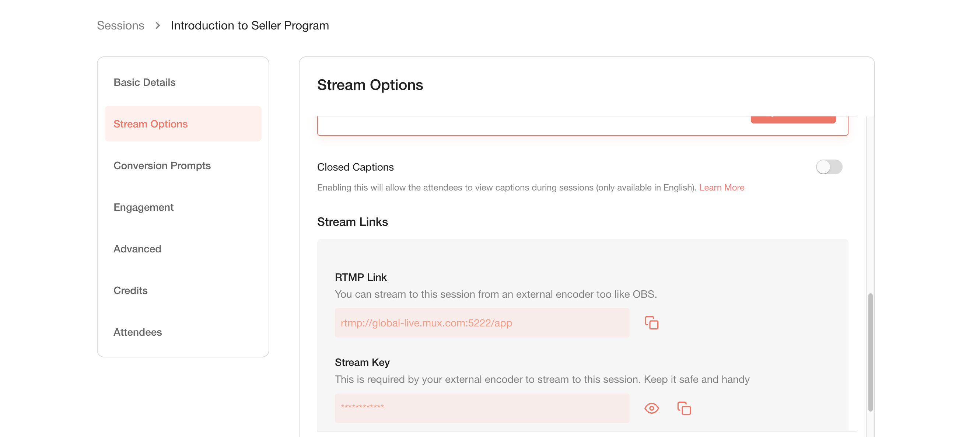The image size is (980, 437).
Task: Click the masked Stream Key field
Action: tap(482, 408)
